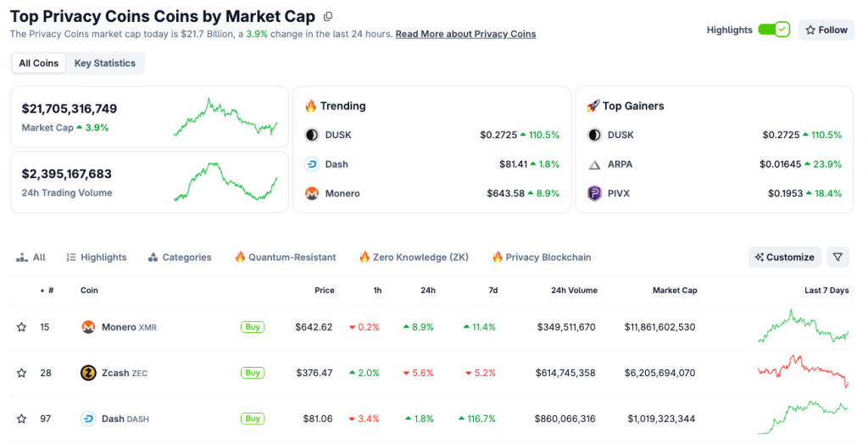Star the Zcash row as favorite
This screenshot has height=444, width=868.
point(21,373)
